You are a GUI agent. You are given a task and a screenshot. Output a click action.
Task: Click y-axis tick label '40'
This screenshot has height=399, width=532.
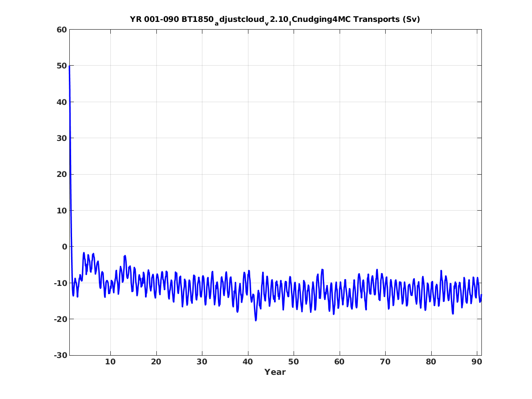pyautogui.click(x=62, y=102)
